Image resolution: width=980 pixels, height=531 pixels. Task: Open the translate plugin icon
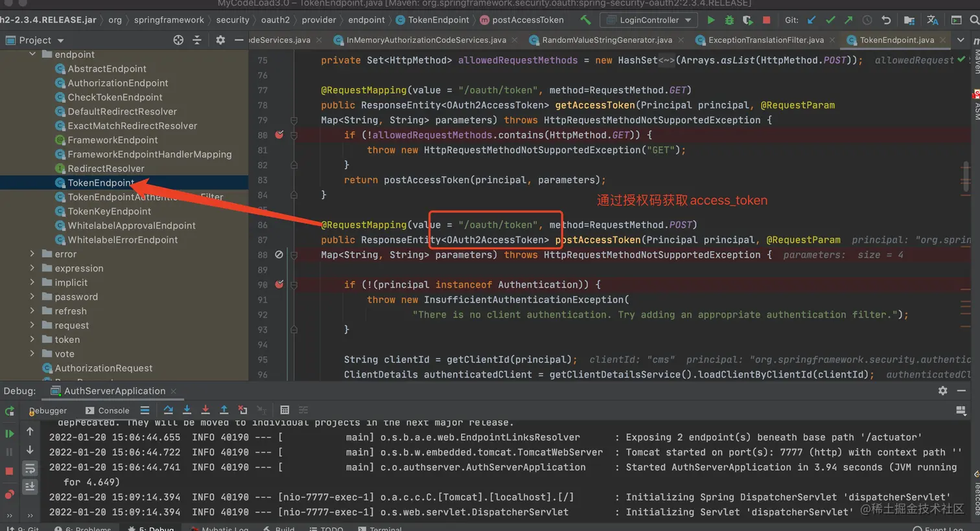(x=933, y=20)
